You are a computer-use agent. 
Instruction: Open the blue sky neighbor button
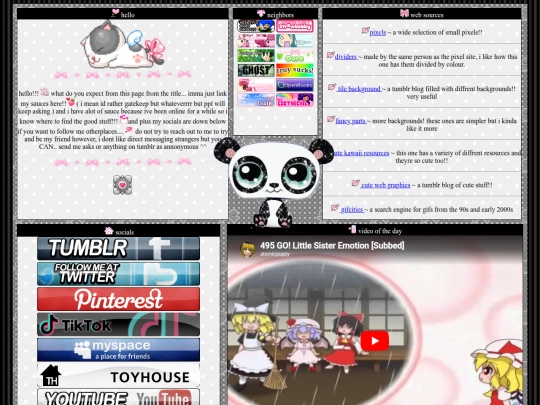pyautogui.click(x=256, y=100)
